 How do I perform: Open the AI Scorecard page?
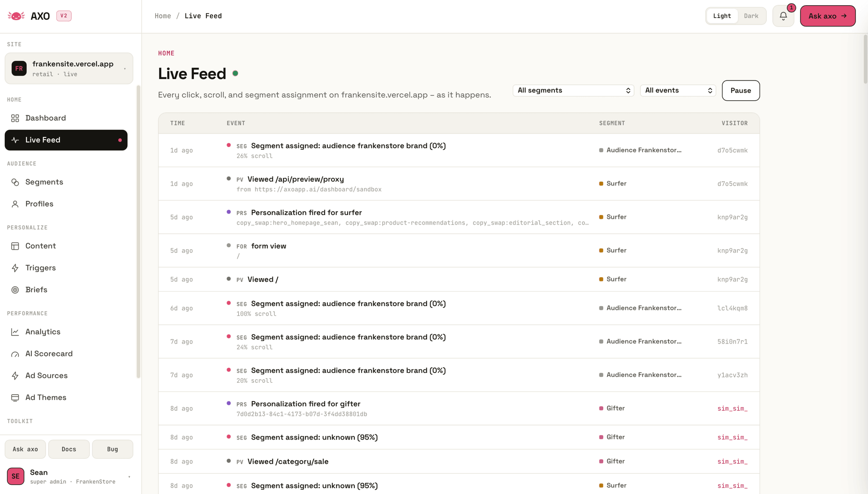(x=66, y=354)
